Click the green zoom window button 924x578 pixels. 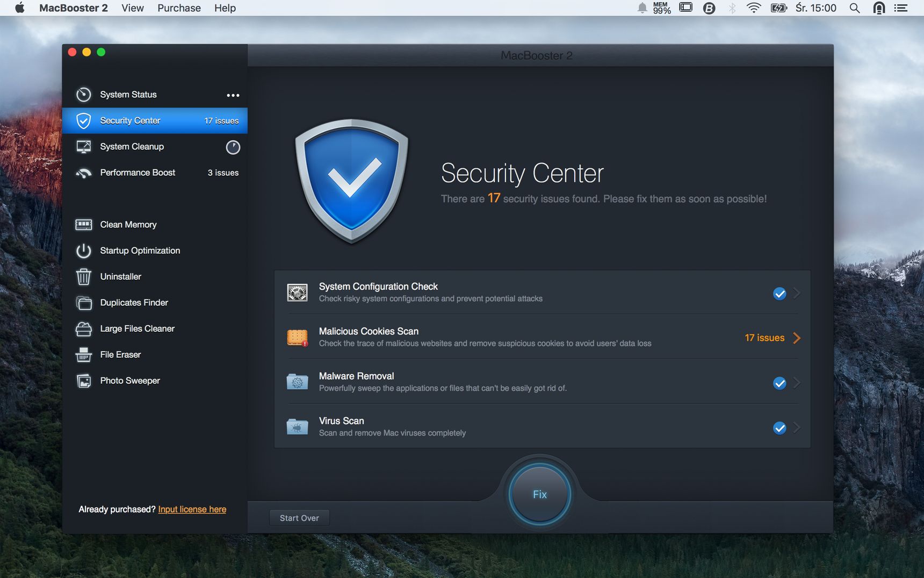pos(101,52)
